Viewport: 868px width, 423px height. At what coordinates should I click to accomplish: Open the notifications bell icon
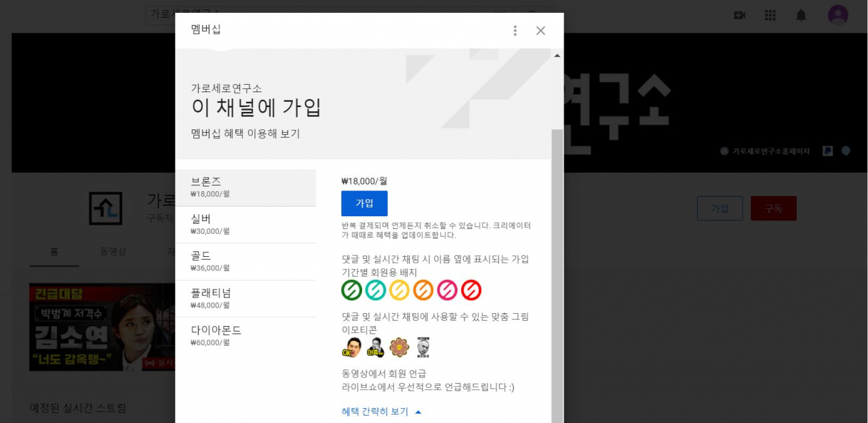pyautogui.click(x=801, y=15)
